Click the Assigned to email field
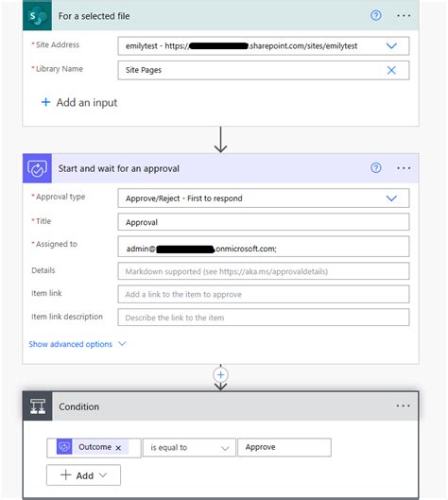Screen dimensions: 448x500 click(x=264, y=247)
